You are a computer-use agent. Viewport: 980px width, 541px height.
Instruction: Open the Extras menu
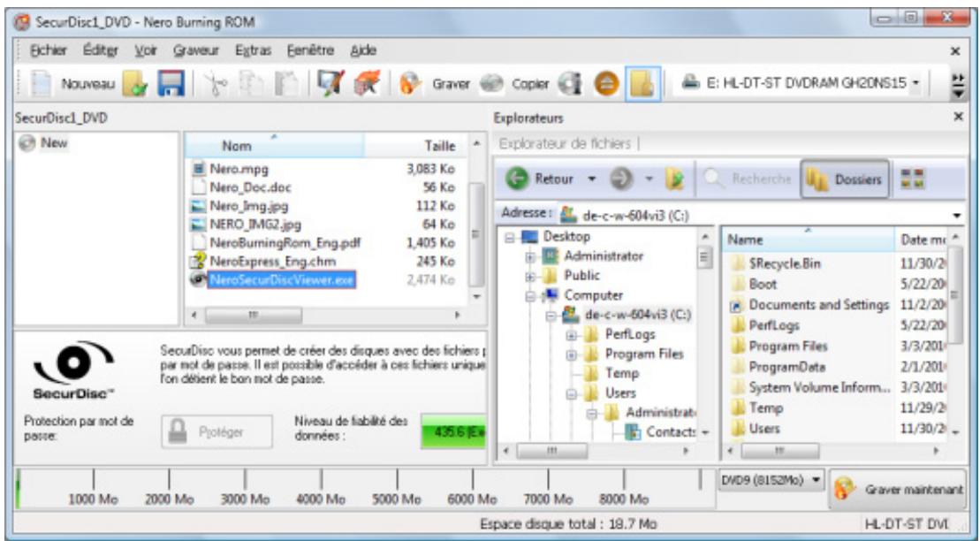(253, 50)
